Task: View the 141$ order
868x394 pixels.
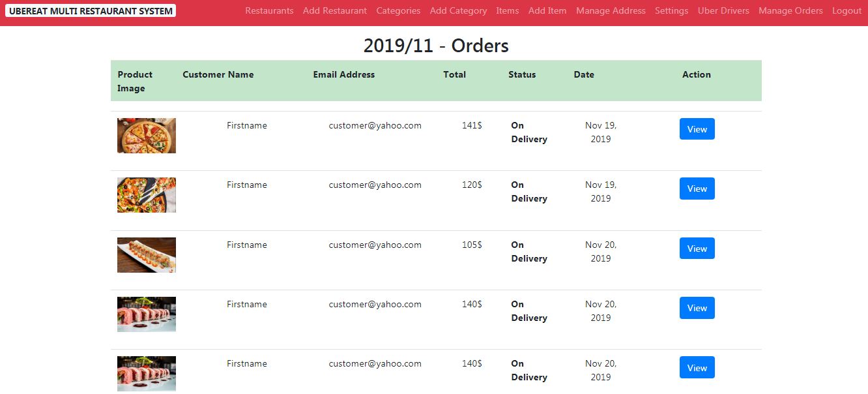Action: [697, 129]
